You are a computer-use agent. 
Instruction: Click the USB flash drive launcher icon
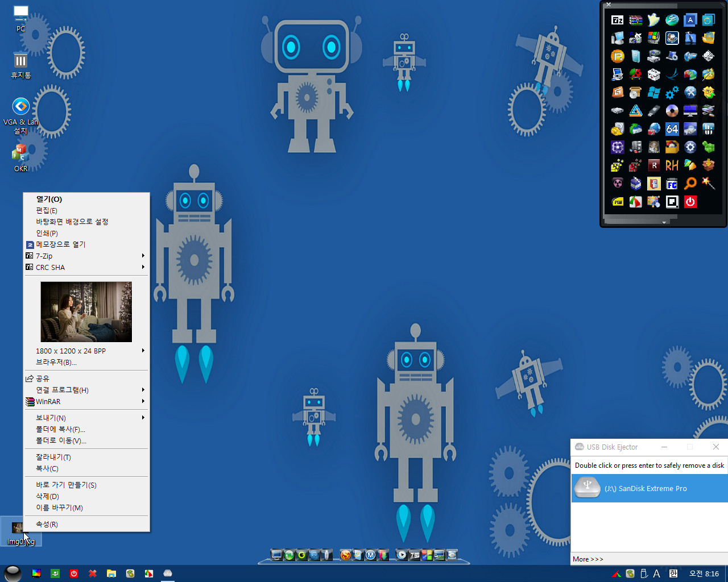[x=654, y=111]
